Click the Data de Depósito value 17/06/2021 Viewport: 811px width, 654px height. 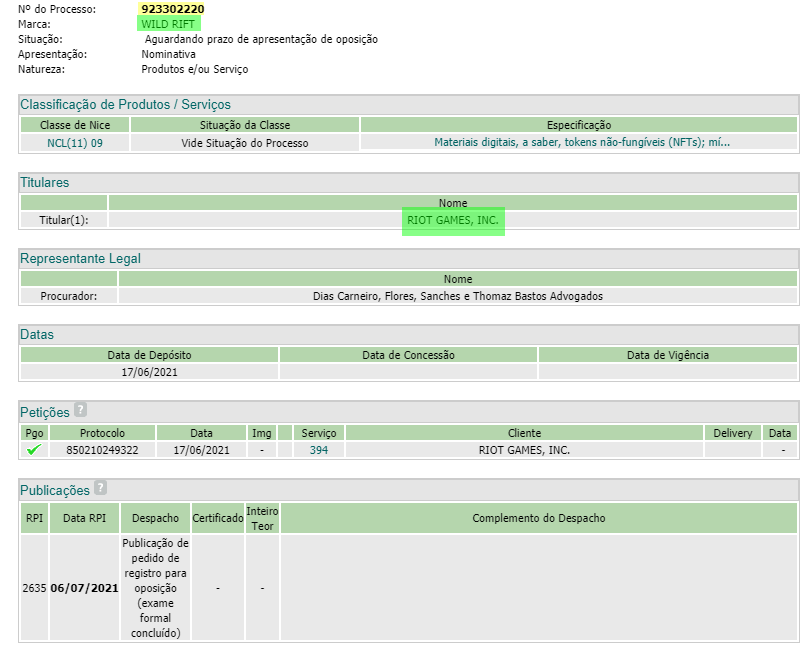tap(150, 371)
